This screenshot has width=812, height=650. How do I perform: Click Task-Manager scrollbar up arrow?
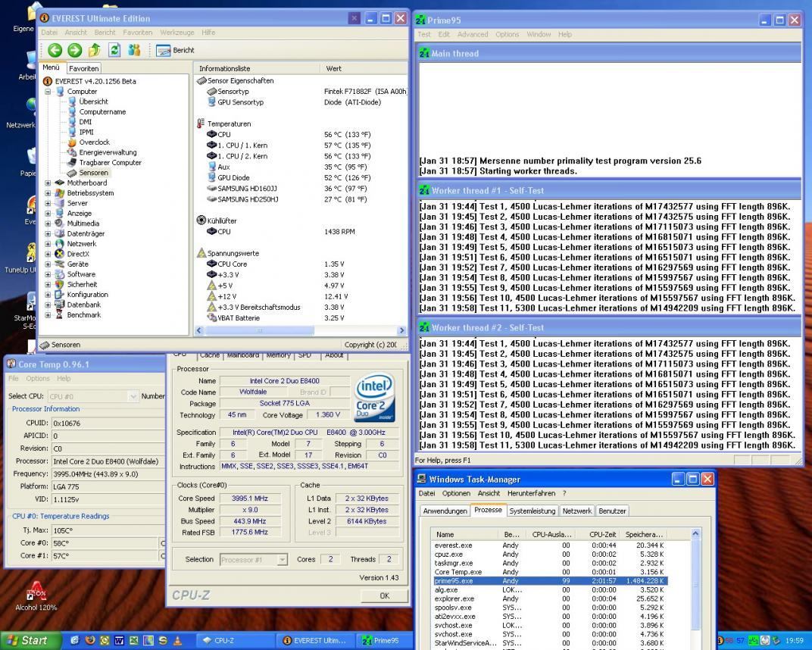point(695,533)
